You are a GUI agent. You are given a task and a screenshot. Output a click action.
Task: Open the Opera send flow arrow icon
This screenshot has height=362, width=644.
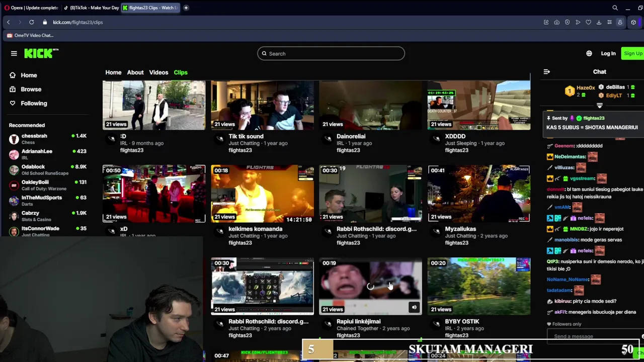[x=578, y=22]
